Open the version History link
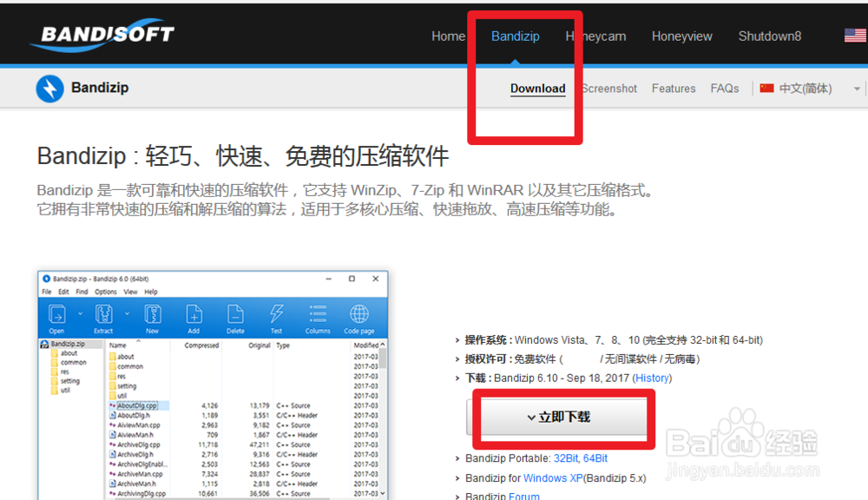The width and height of the screenshot is (868, 500). [x=652, y=378]
